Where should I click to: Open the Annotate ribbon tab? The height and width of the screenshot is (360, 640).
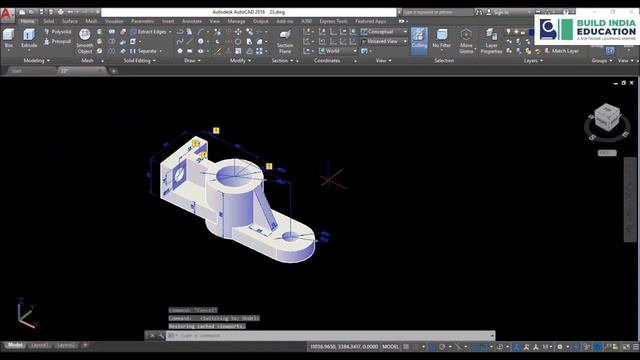click(x=191, y=21)
